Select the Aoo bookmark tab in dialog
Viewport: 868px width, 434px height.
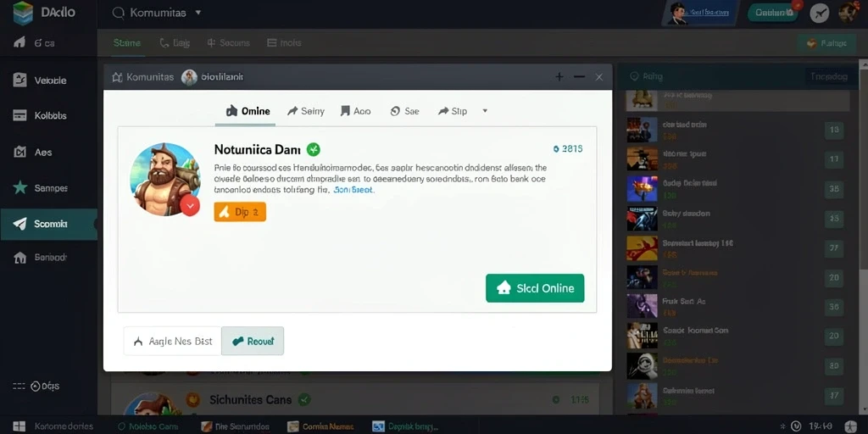[355, 111]
